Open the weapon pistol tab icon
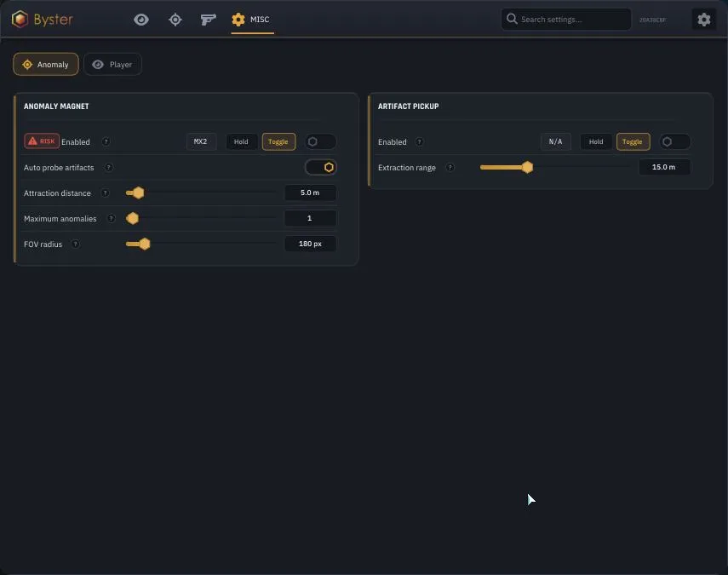728x575 pixels. click(x=208, y=20)
